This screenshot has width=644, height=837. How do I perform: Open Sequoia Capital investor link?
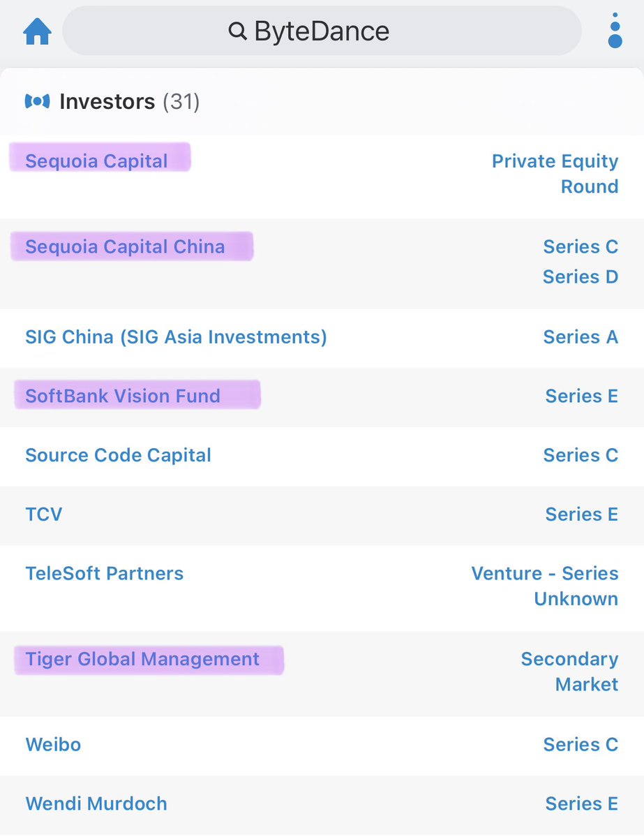pyautogui.click(x=96, y=161)
